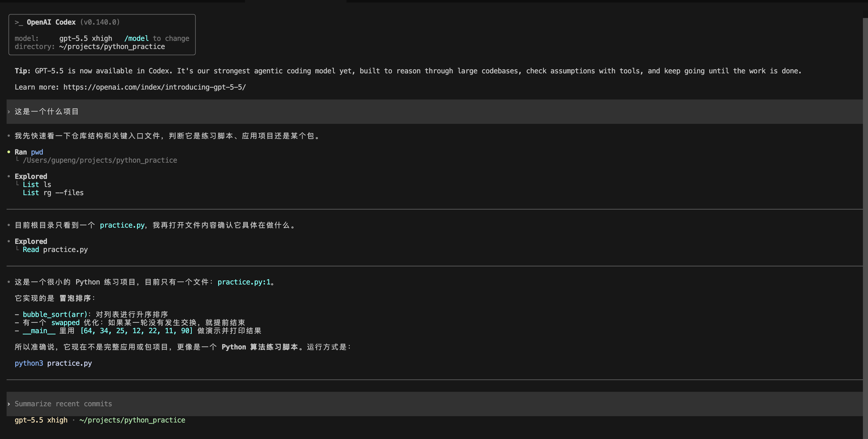The image size is (868, 439).
Task: Click the List ls entry
Action: pyautogui.click(x=37, y=184)
